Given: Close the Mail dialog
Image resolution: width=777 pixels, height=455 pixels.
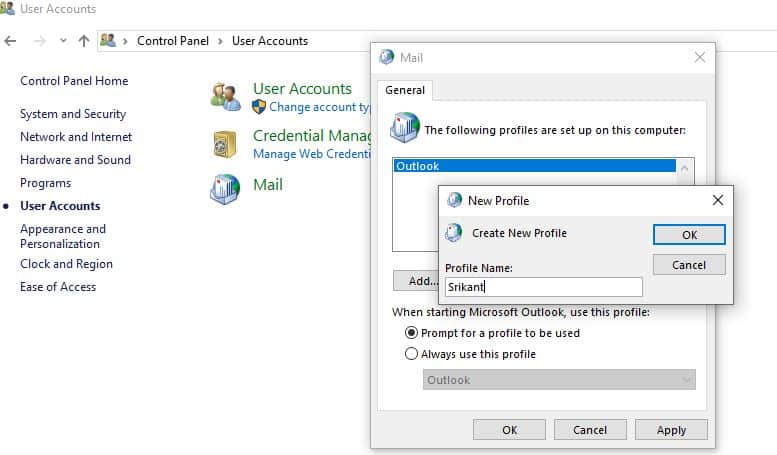Looking at the screenshot, I should (700, 57).
